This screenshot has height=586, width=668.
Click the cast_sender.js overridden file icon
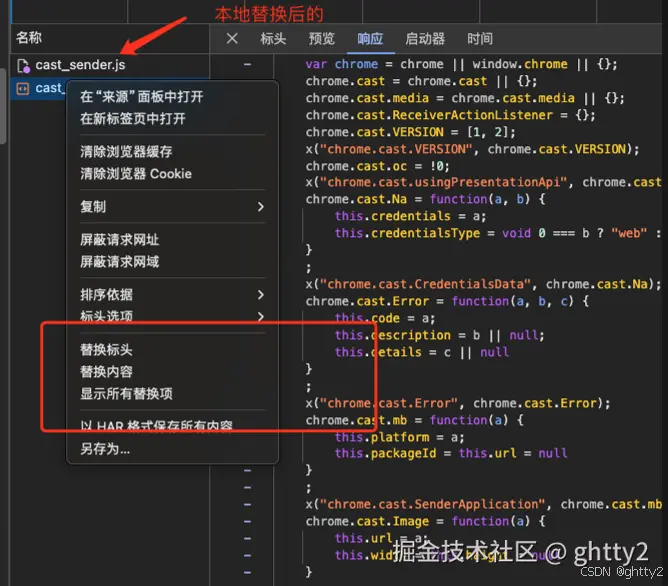[x=23, y=66]
